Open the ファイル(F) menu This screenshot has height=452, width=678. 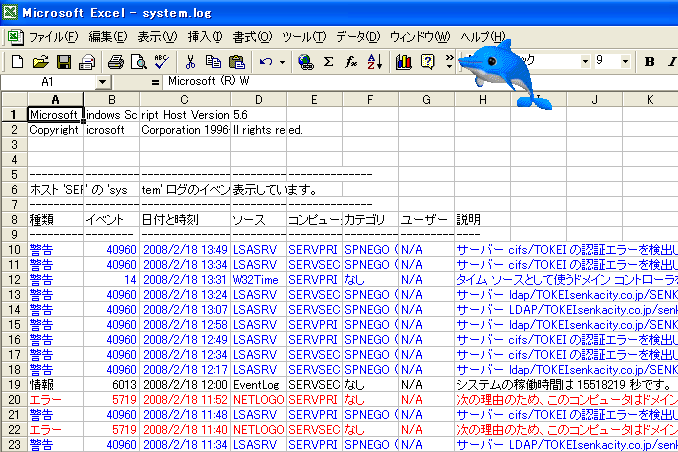[54, 37]
